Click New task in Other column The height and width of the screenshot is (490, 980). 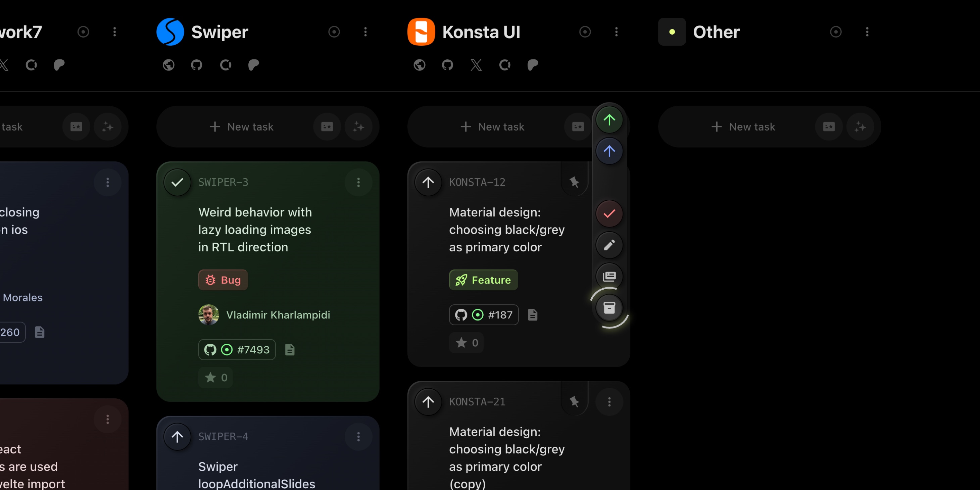click(x=743, y=127)
